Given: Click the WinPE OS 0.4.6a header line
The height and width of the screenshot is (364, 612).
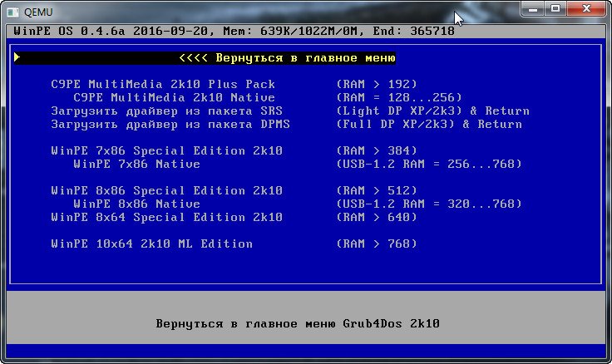Looking at the screenshot, I should [x=234, y=32].
